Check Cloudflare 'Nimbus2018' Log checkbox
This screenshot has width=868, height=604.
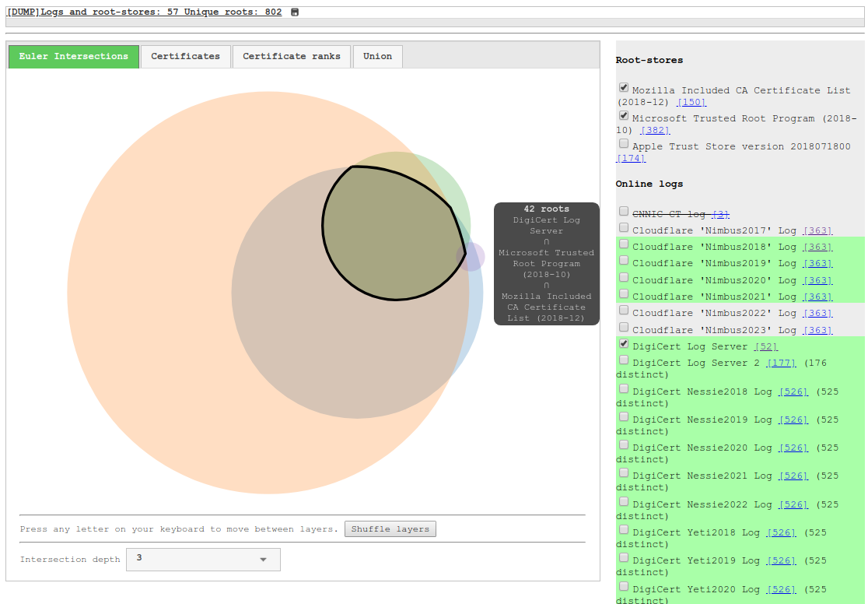coord(624,244)
